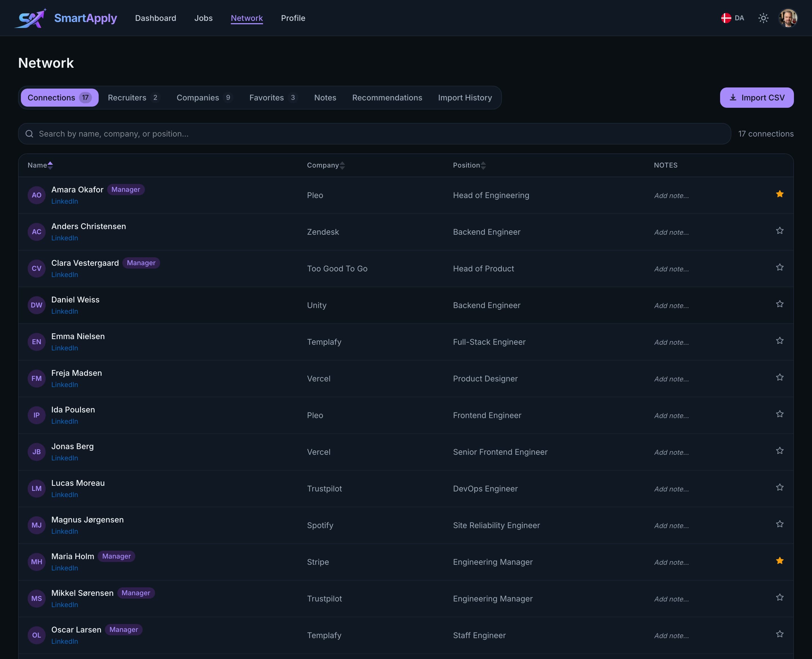Open the Dashboard nav item
The image size is (812, 659).
pyautogui.click(x=156, y=18)
